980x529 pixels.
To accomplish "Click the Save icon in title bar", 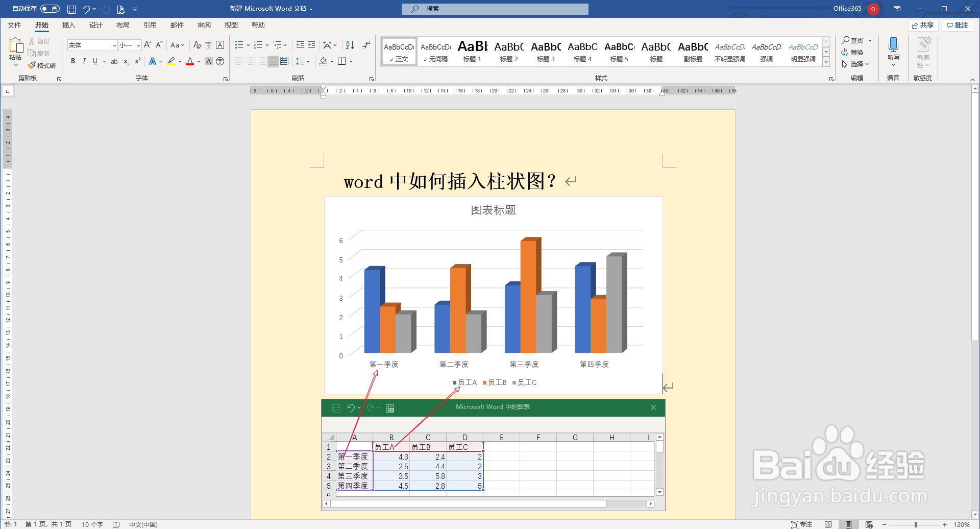I will point(71,9).
